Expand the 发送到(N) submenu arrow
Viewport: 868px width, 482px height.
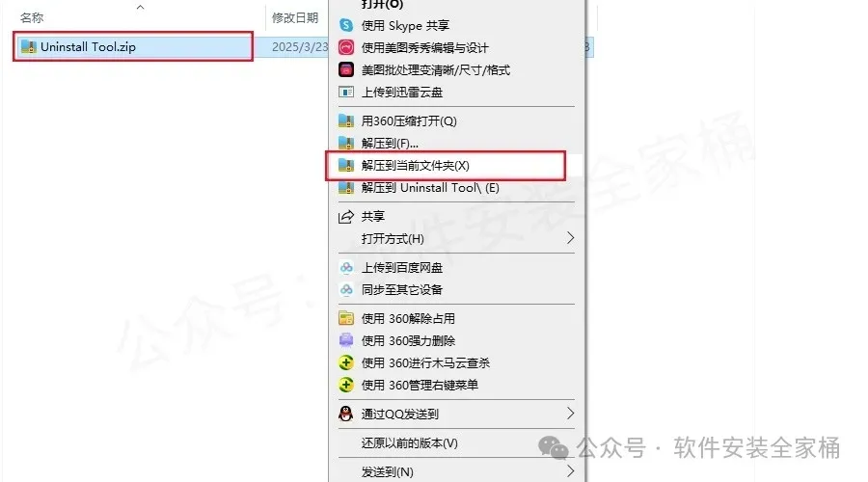pos(570,471)
